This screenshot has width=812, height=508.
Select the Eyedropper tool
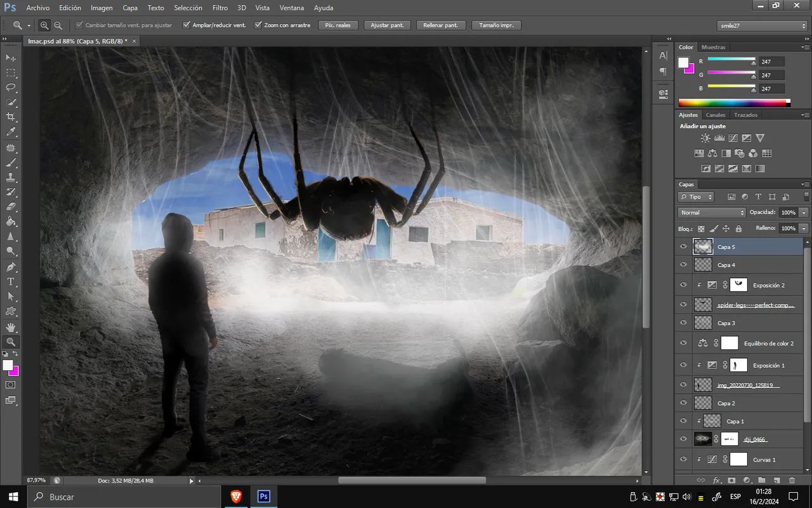(11, 132)
